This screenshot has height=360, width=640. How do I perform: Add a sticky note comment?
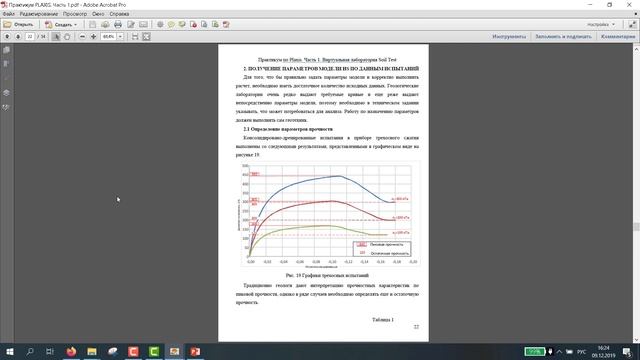[x=171, y=24]
